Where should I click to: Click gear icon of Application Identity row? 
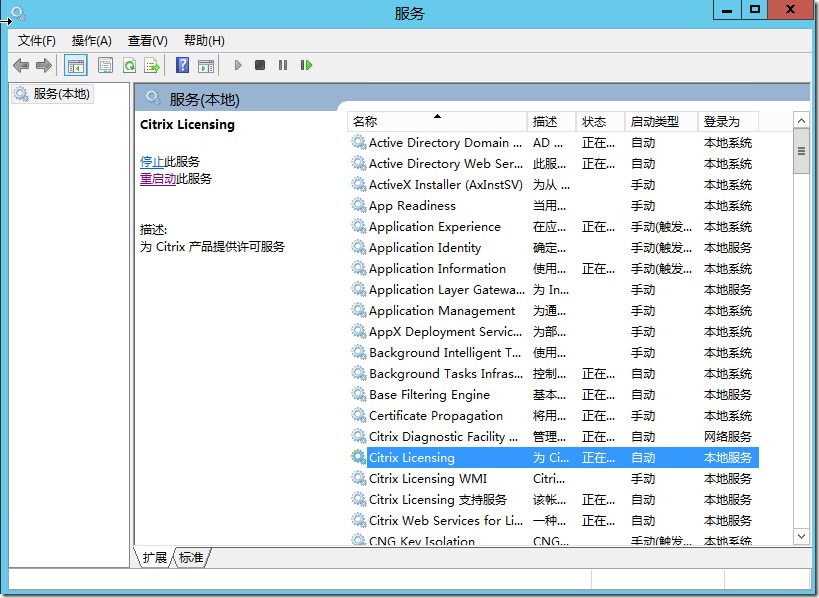click(x=358, y=247)
